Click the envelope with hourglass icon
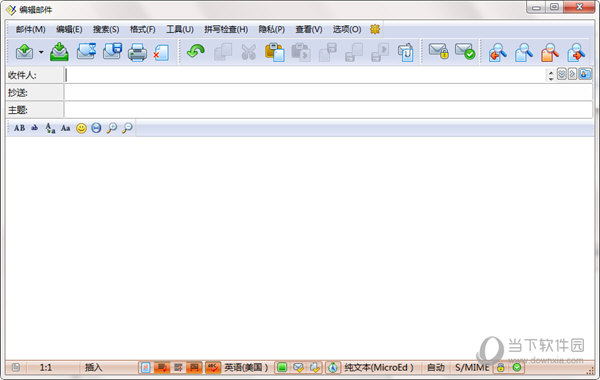The image size is (600, 380). click(86, 52)
